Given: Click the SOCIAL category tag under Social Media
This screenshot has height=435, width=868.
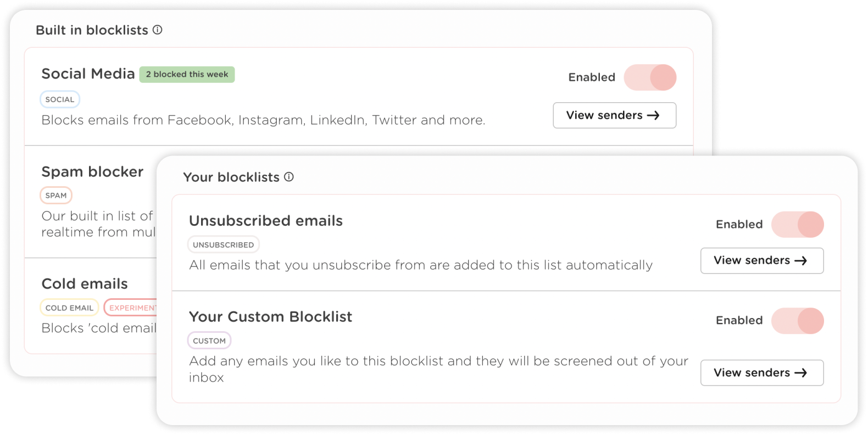Looking at the screenshot, I should (59, 99).
